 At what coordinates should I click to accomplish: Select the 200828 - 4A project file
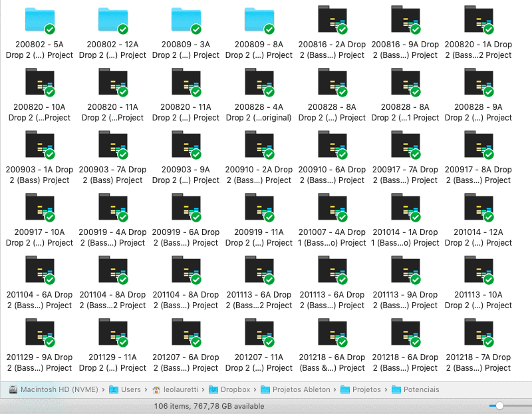(259, 82)
